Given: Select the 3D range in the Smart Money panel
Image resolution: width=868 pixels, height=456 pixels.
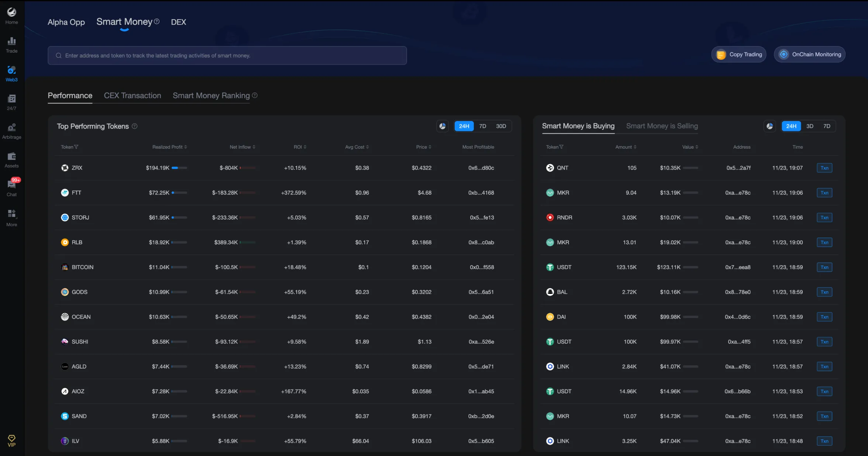Looking at the screenshot, I should tap(810, 126).
